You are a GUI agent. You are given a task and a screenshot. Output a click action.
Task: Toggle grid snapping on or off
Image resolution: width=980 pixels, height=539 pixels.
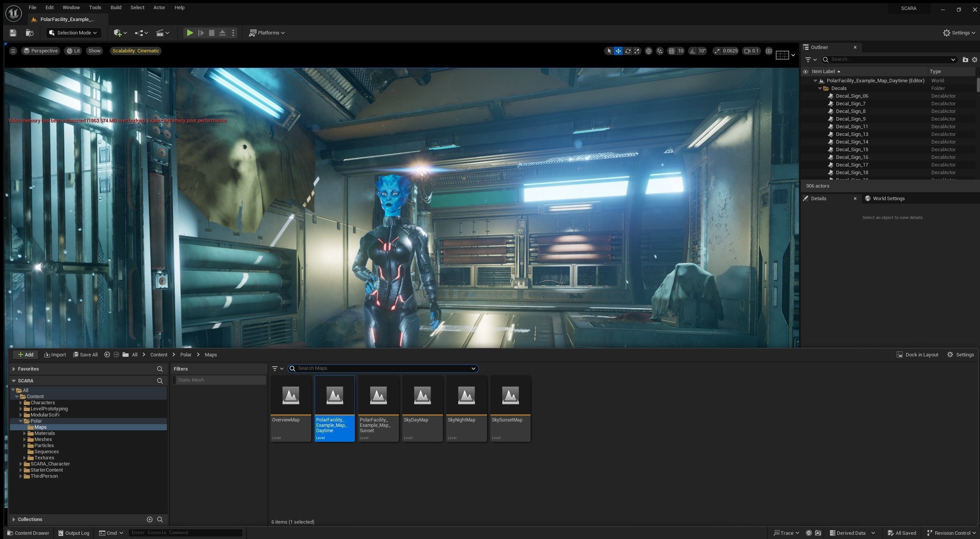[671, 51]
